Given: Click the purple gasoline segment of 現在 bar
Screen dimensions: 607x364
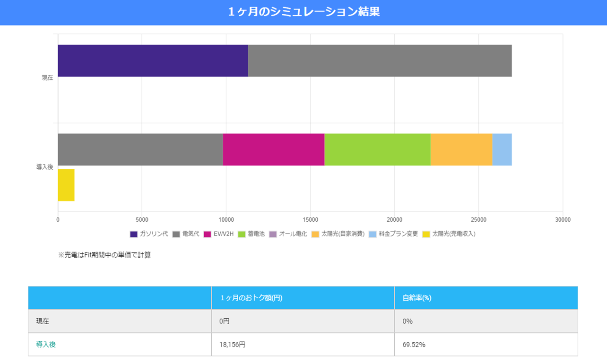Looking at the screenshot, I should (153, 61).
